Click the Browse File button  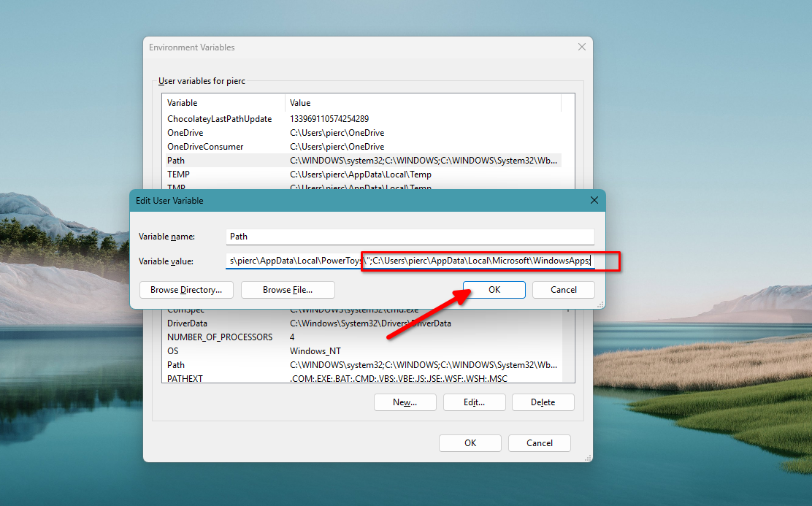click(x=288, y=289)
